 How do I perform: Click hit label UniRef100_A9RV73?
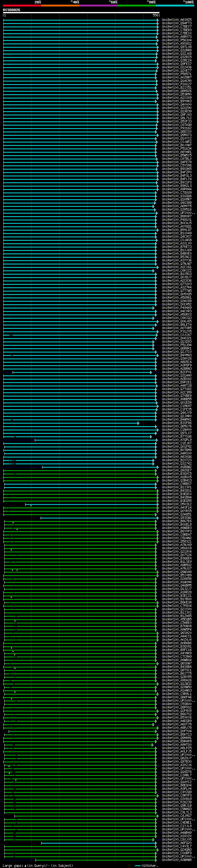pyautogui.click(x=177, y=37)
